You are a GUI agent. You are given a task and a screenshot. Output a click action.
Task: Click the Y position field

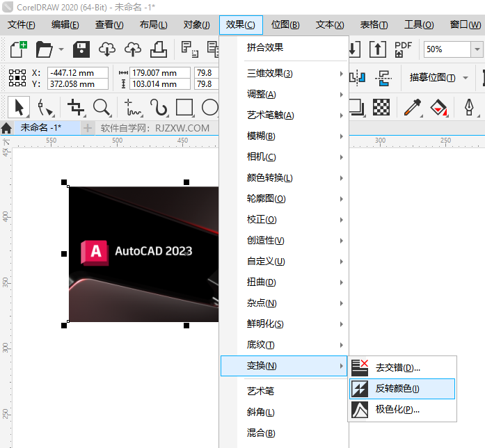(x=78, y=84)
